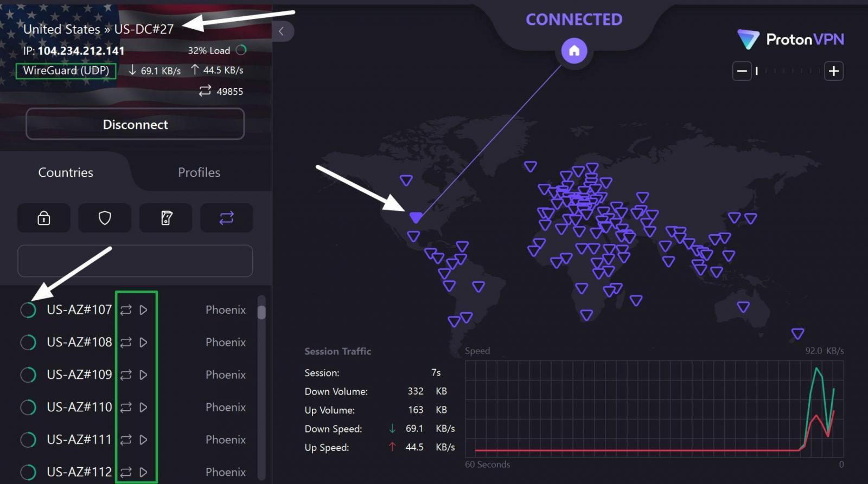Click the Iceland server marker on map
868x484 pixels.
(531, 166)
